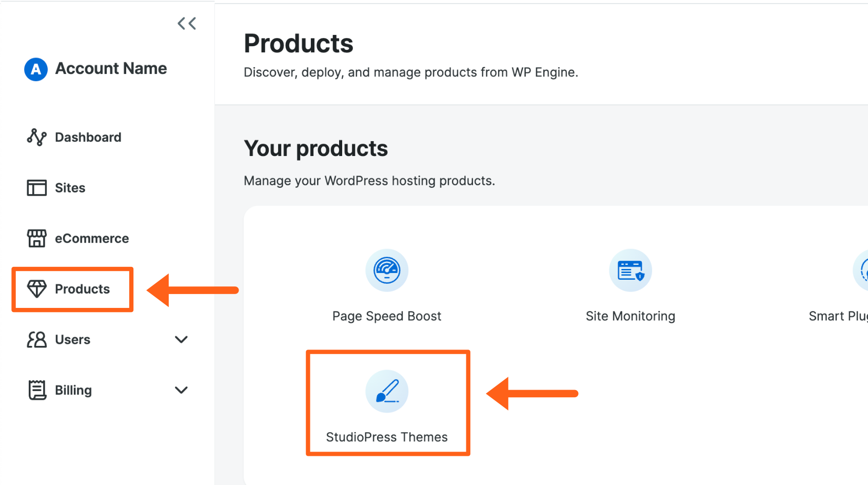Screen dimensions: 868x485
Task: Click the Site Monitoring shield icon
Action: click(630, 270)
